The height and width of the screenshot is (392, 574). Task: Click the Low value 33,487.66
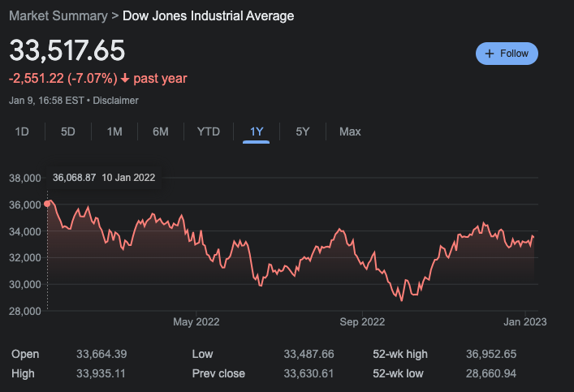pyautogui.click(x=309, y=354)
